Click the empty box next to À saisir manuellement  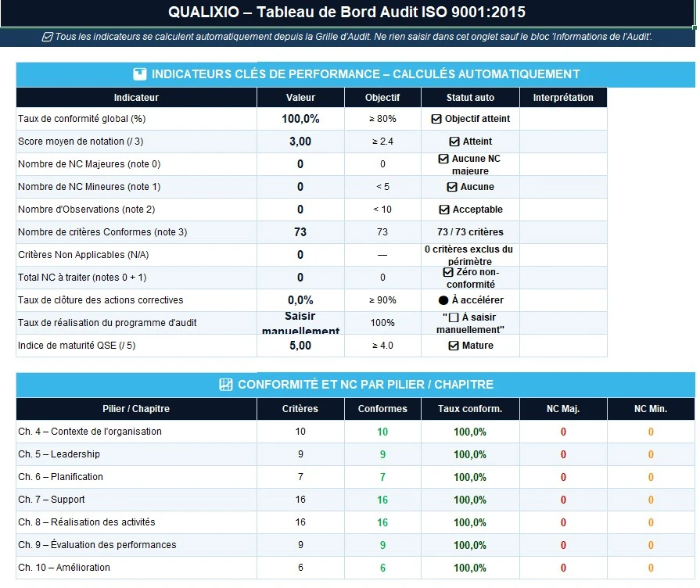[454, 317]
